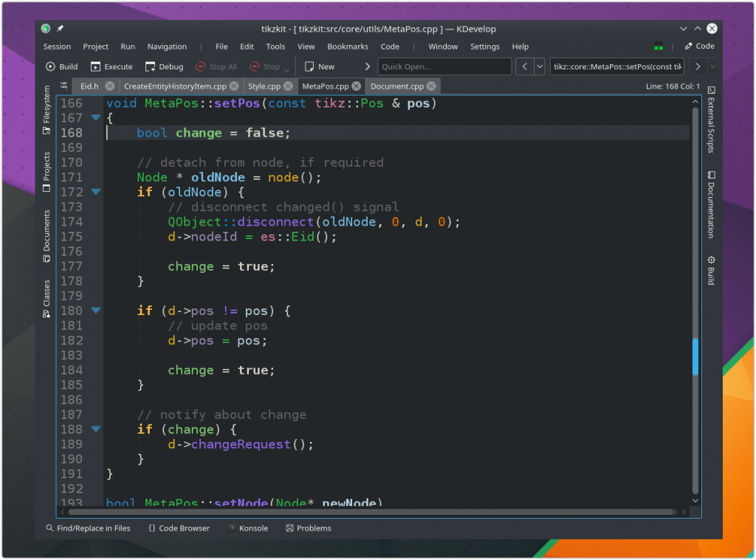This screenshot has height=560, width=756.
Task: Show the Classes side panel
Action: pyautogui.click(x=47, y=297)
